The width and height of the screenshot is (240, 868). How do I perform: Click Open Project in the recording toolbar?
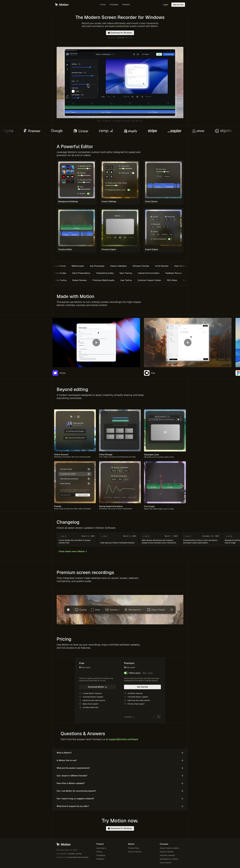click(156, 610)
